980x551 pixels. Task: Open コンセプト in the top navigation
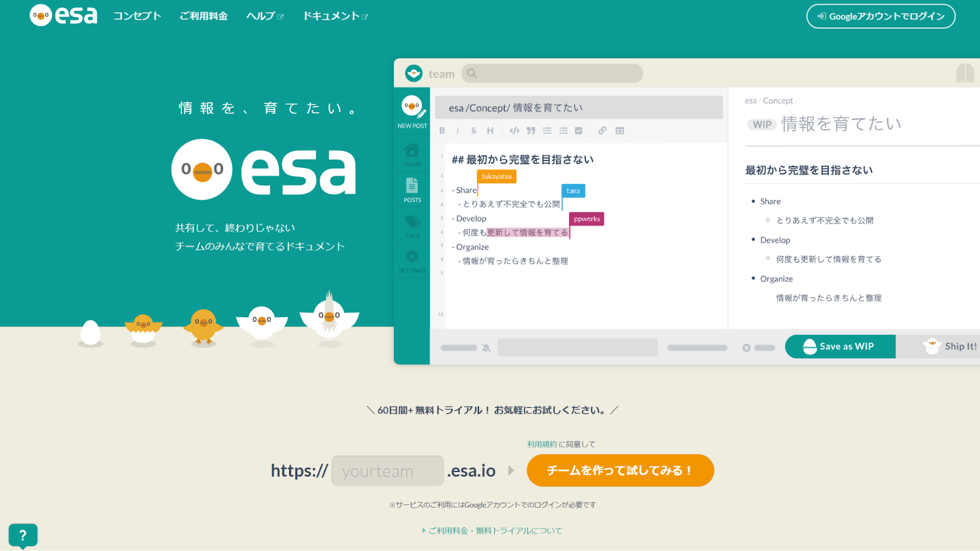[x=137, y=16]
